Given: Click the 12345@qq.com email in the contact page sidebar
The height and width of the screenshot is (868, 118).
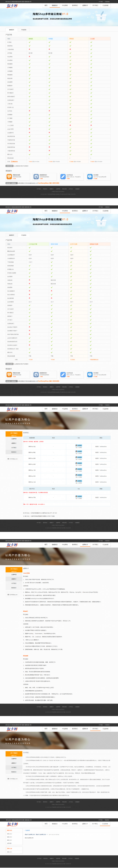Looking at the screenshot, I should pyautogui.click(x=13, y=459).
